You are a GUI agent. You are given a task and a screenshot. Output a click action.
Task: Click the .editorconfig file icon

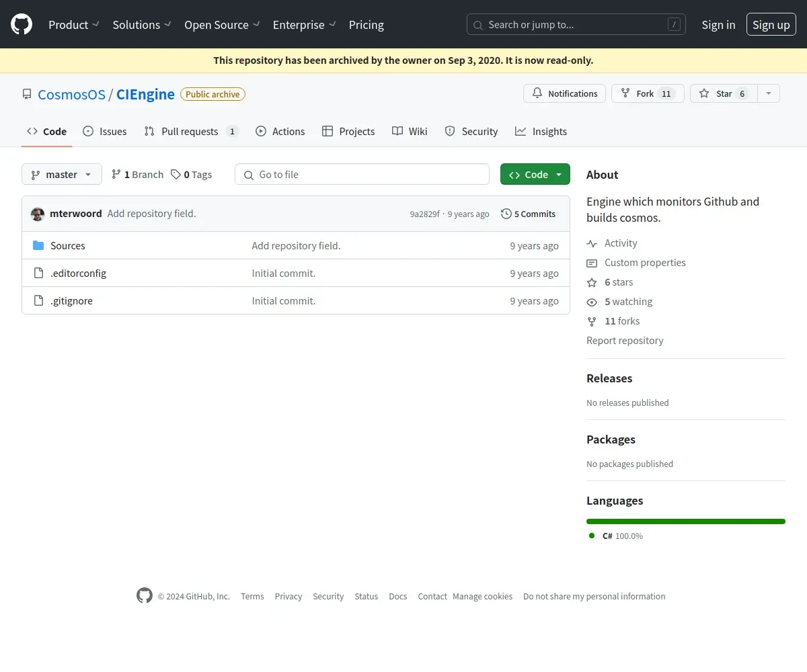(x=38, y=273)
